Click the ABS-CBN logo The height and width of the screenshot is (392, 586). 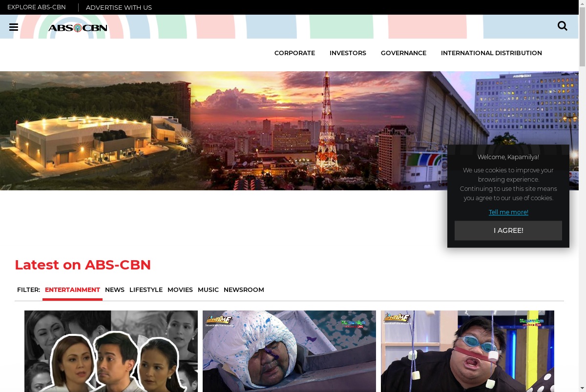(78, 28)
